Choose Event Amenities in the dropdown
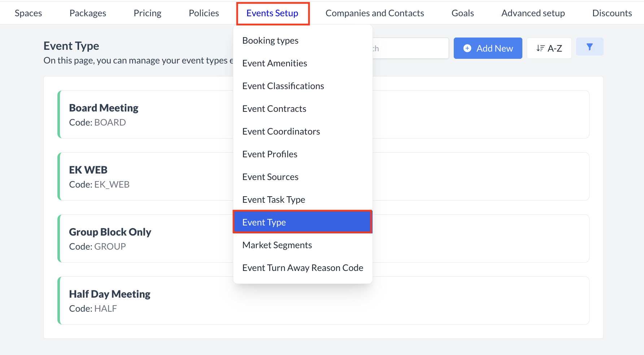 pyautogui.click(x=274, y=63)
